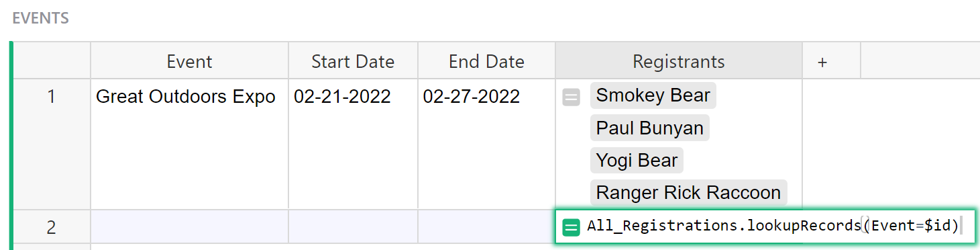The image size is (980, 250).
Task: Click the Smokey Bear reference chip
Action: [x=653, y=95]
